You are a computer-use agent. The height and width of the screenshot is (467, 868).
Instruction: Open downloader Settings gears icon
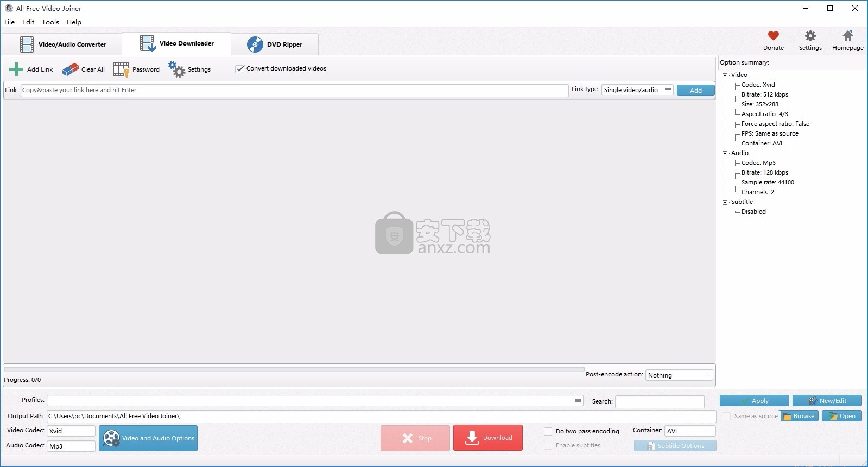[176, 69]
